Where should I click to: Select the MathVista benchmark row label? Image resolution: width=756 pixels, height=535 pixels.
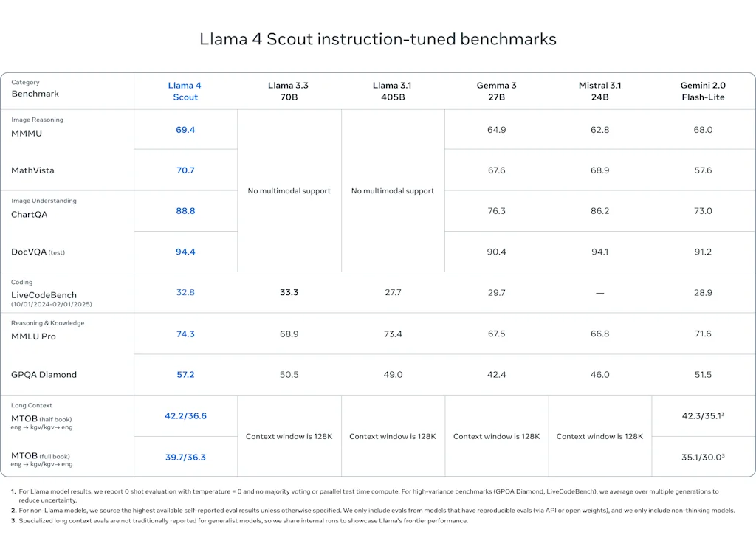[32, 170]
